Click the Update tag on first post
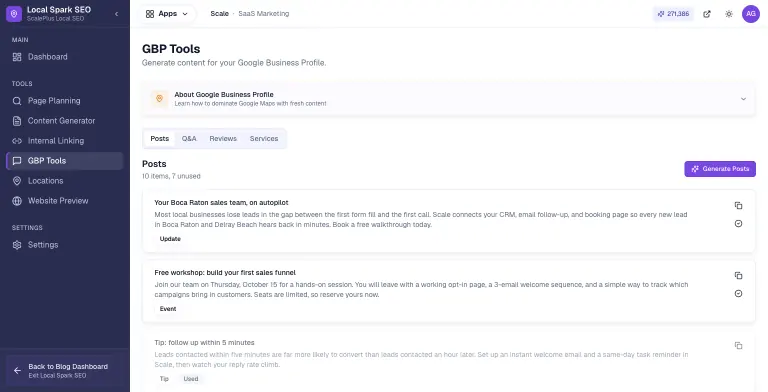The width and height of the screenshot is (768, 392). (170, 239)
